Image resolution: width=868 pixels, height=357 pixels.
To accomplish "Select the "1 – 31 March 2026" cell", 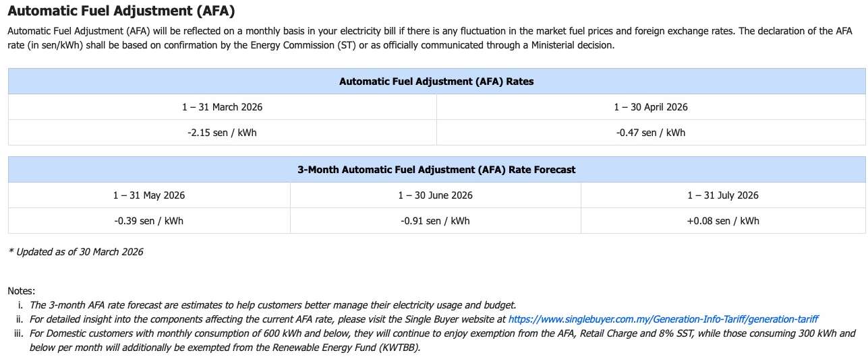I will coord(222,107).
